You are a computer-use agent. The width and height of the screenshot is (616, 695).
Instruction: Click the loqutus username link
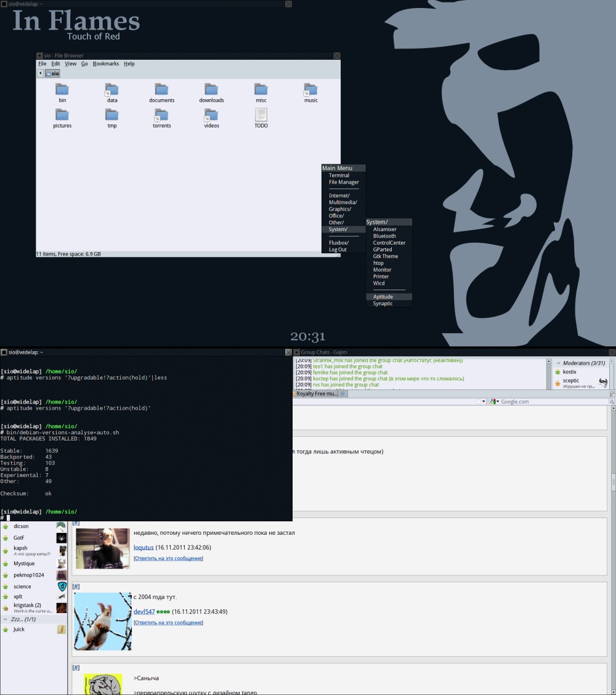[144, 547]
